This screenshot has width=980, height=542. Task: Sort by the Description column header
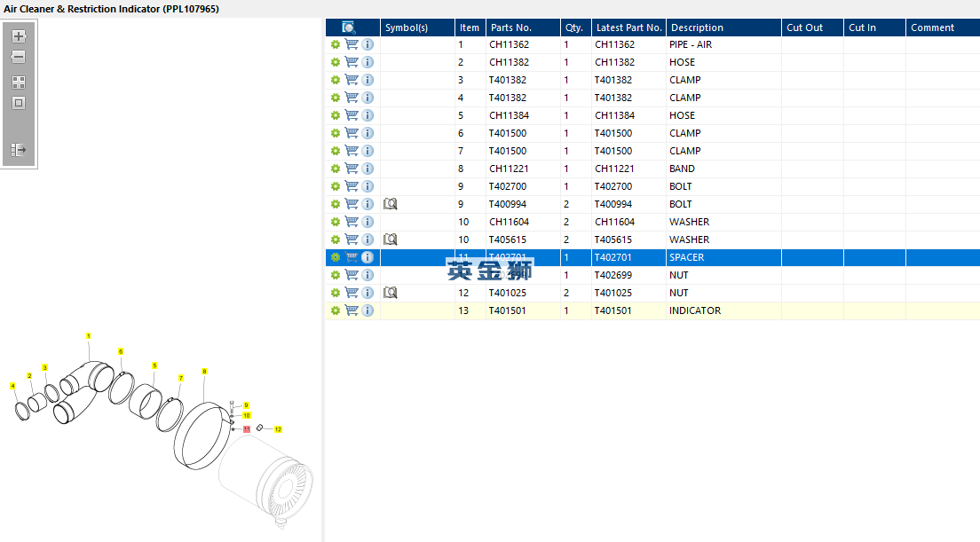(723, 27)
